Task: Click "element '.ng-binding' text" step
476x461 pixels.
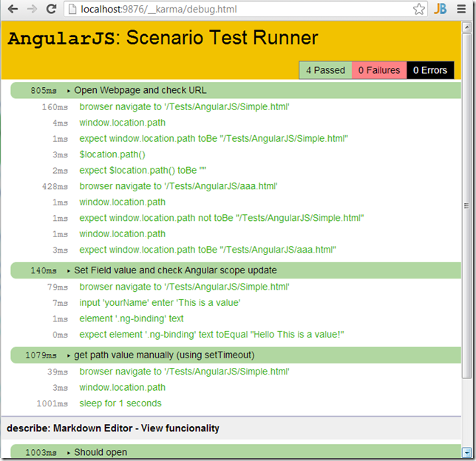Action: pyautogui.click(x=132, y=318)
